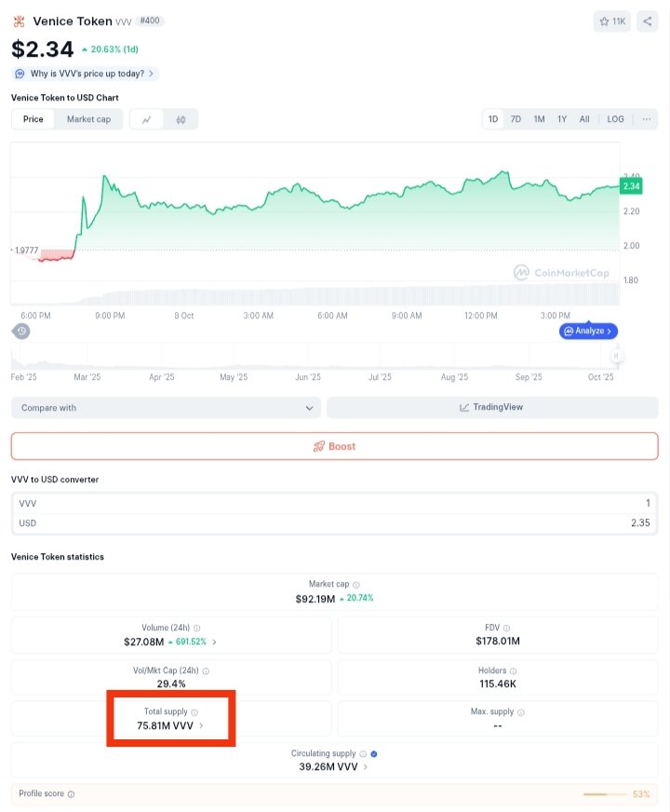
Task: Open chart more options ellipsis
Action: pos(647,119)
